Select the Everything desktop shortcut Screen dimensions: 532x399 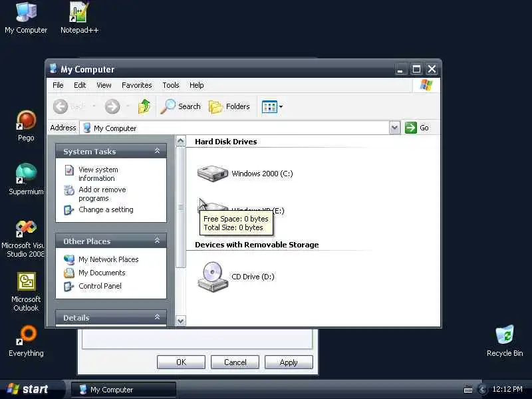click(x=26, y=341)
